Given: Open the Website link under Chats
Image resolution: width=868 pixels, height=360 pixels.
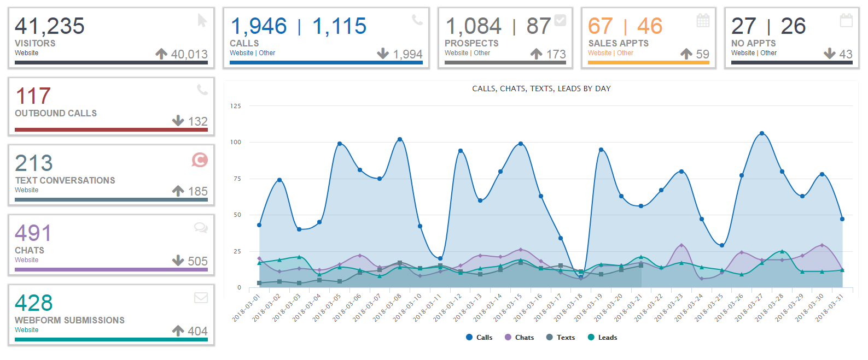Looking at the screenshot, I should 26,260.
